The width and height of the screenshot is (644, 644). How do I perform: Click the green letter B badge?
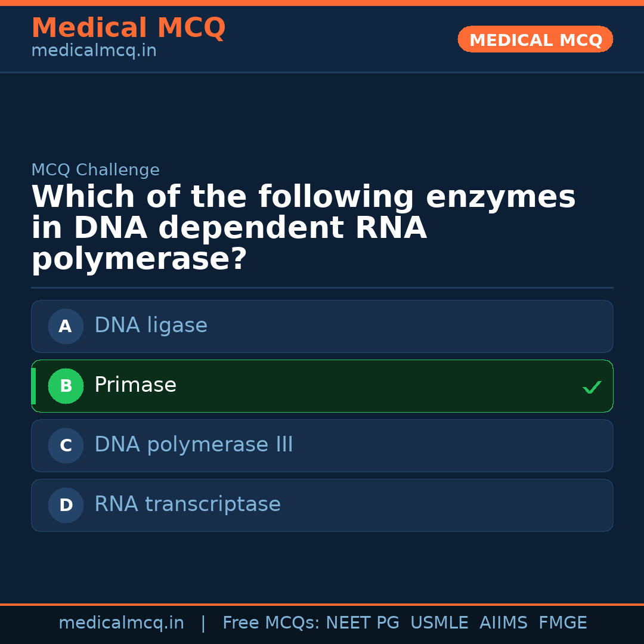pyautogui.click(x=66, y=386)
